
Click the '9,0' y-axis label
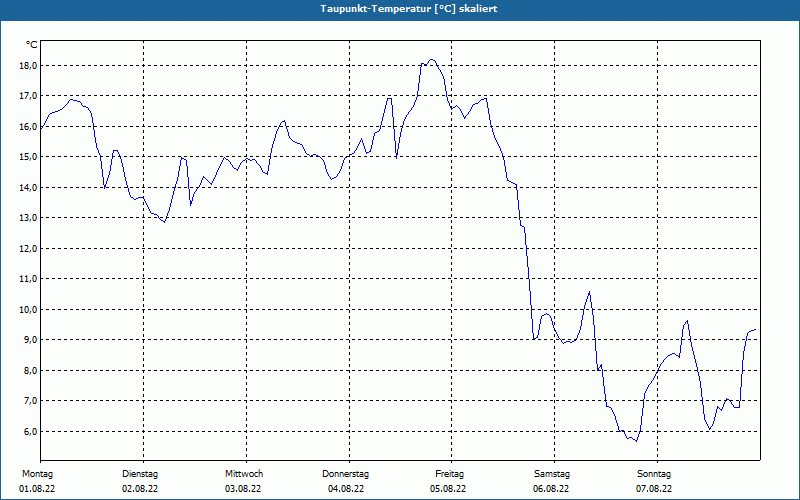pos(30,340)
